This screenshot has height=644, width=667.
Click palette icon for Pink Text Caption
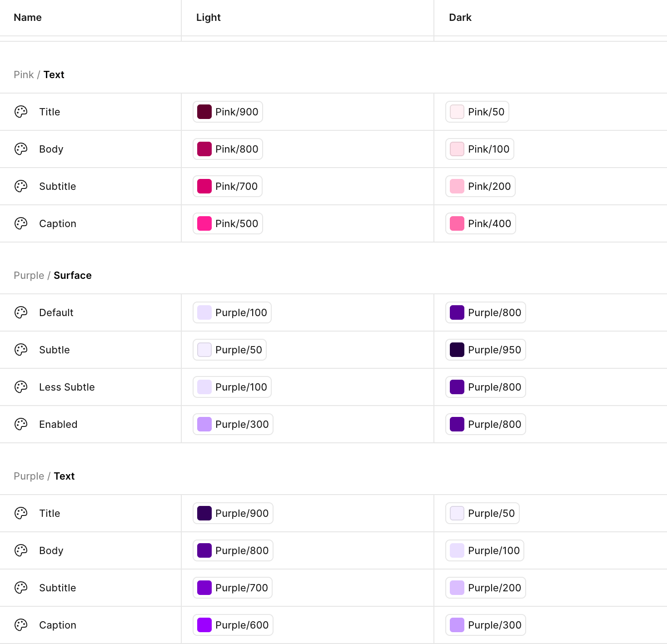click(x=21, y=223)
